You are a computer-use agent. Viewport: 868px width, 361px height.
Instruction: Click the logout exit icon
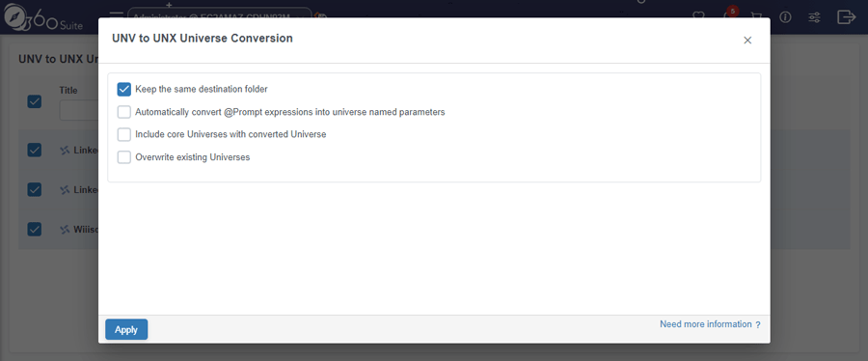tap(847, 17)
